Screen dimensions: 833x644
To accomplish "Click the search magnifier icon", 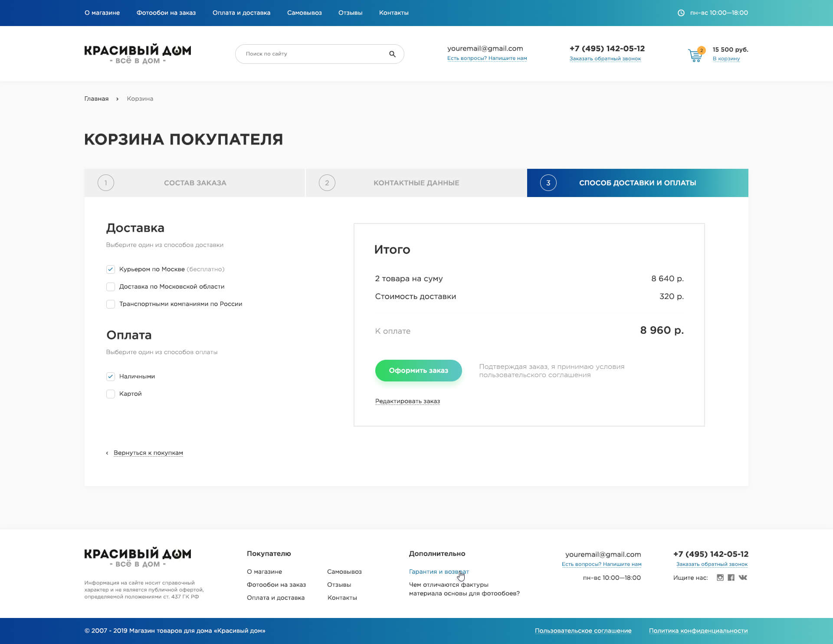I will pos(392,54).
